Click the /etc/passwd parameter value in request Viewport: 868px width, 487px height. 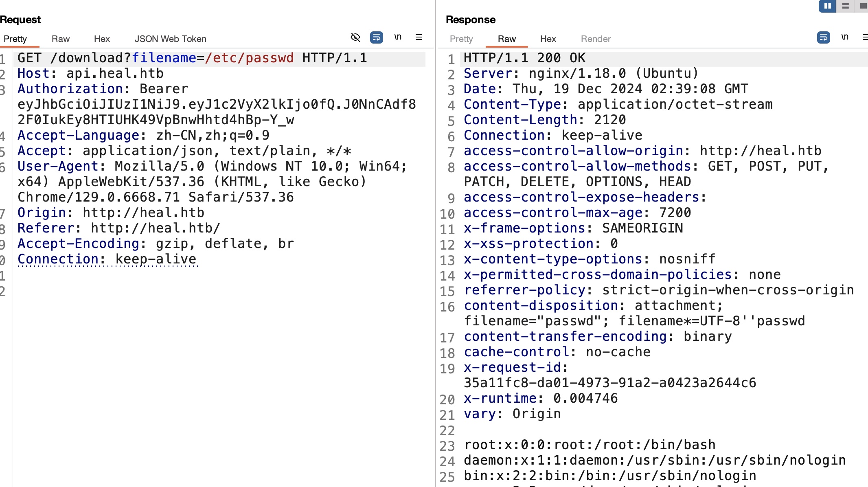pos(249,58)
